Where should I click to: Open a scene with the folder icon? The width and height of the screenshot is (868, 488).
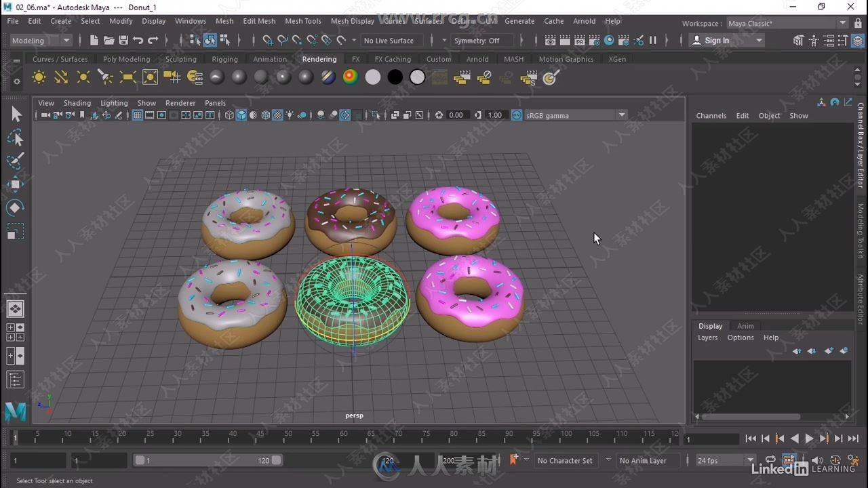(108, 41)
